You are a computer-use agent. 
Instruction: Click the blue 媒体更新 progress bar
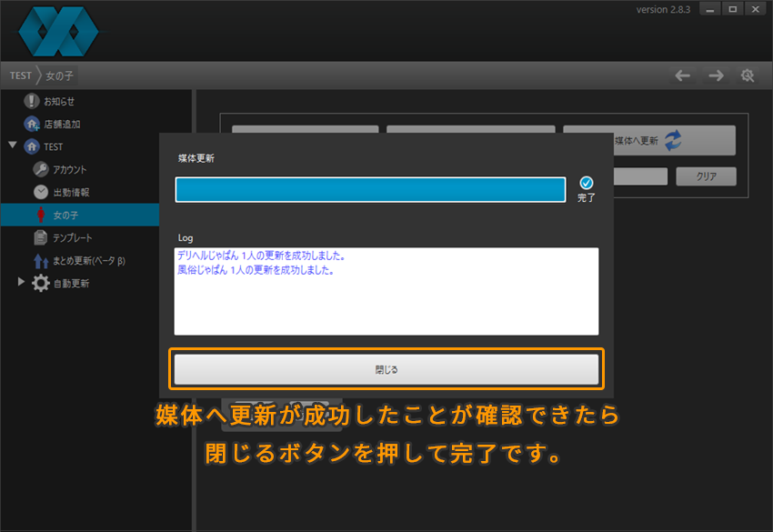pyautogui.click(x=370, y=190)
